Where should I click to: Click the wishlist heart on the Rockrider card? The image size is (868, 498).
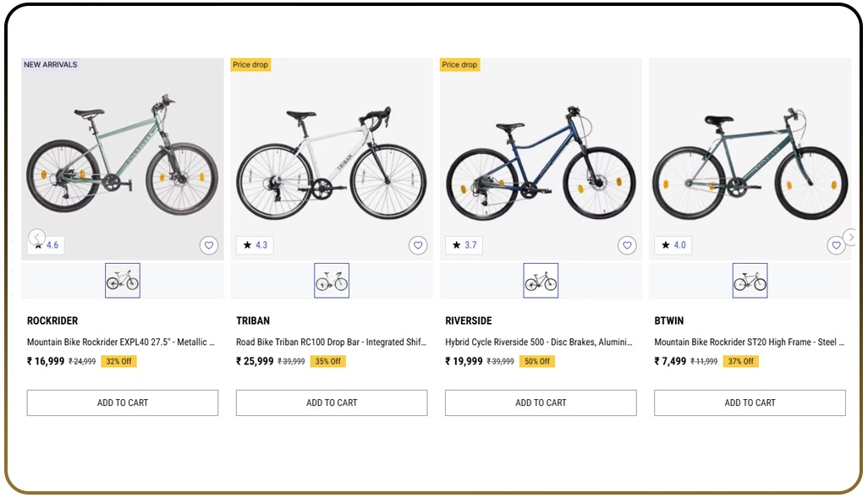[209, 244]
